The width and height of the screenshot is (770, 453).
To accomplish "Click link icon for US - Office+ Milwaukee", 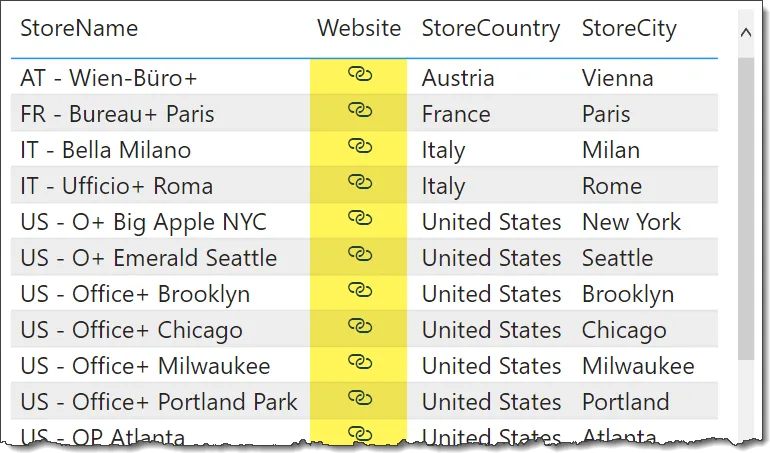I will (359, 362).
